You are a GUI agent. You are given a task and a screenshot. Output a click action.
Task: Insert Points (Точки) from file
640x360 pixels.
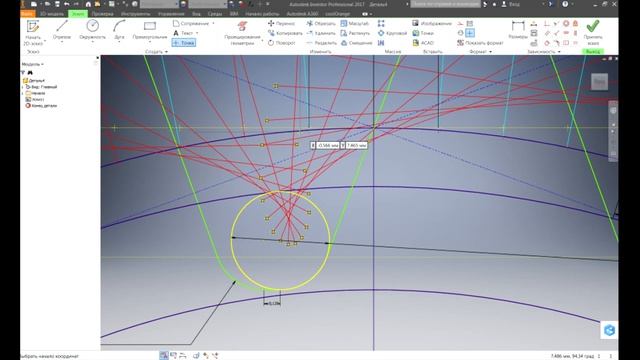tap(423, 33)
